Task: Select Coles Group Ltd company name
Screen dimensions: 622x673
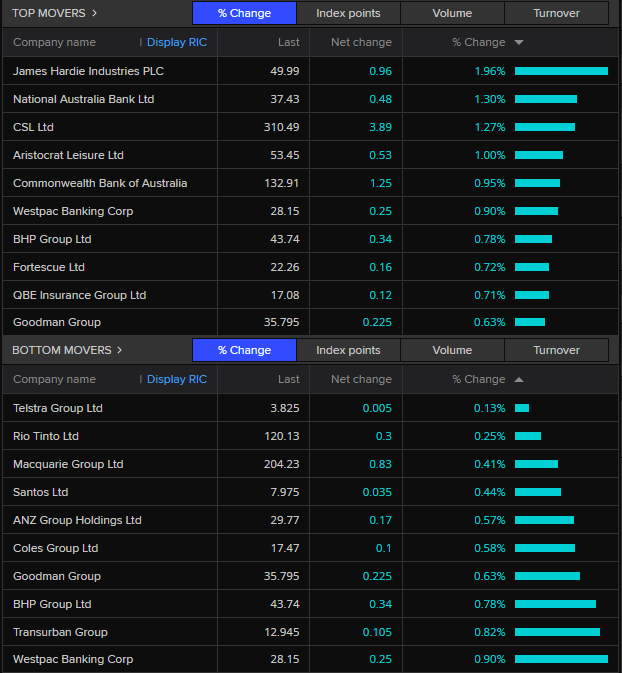Action: click(55, 548)
